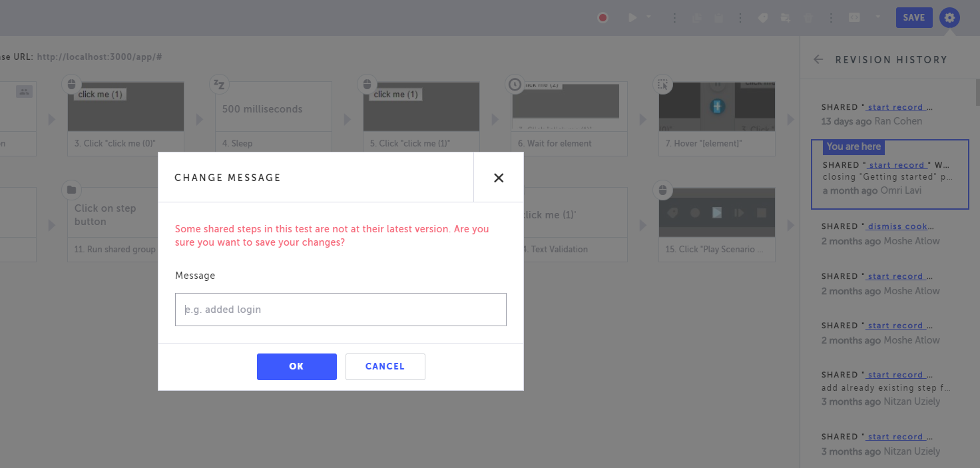The width and height of the screenshot is (980, 468).
Task: Click the text 'closing "Getting started" p...'
Action: (x=887, y=177)
